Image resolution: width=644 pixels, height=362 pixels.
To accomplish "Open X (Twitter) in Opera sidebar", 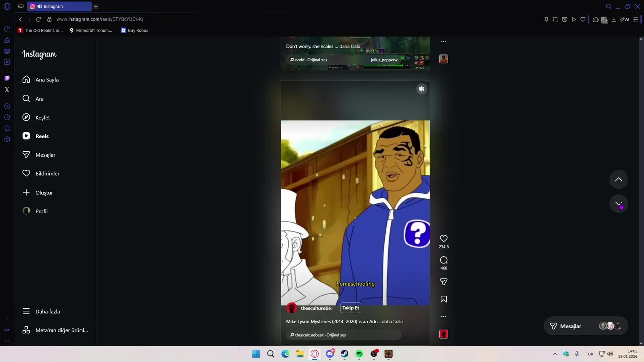I will tap(7, 90).
